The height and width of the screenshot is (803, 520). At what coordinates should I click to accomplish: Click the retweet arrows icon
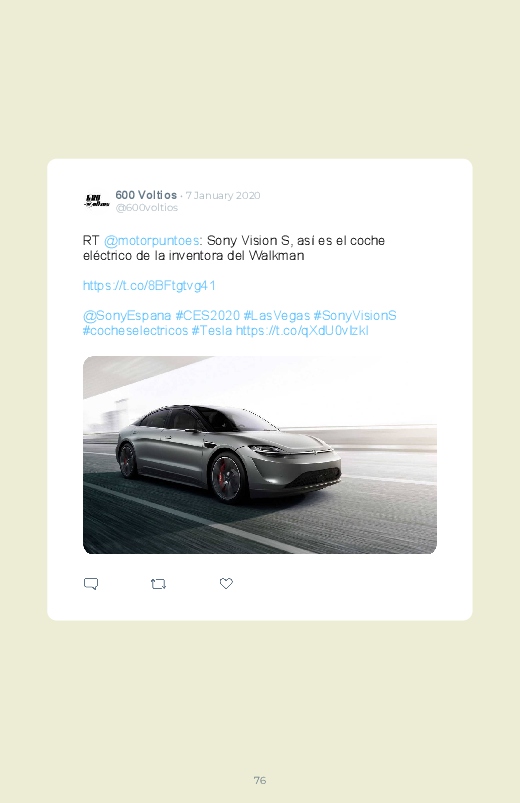coord(158,584)
